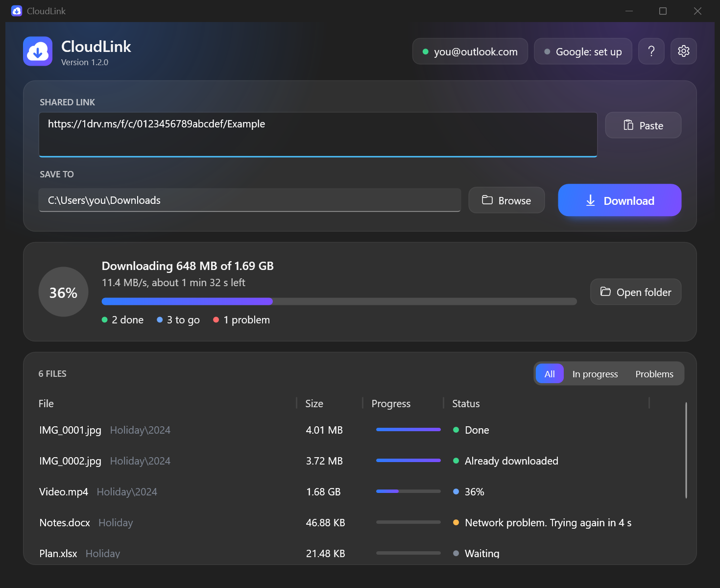Click the 'Already downloaded' status text
Image resolution: width=720 pixels, height=588 pixels.
(x=511, y=461)
